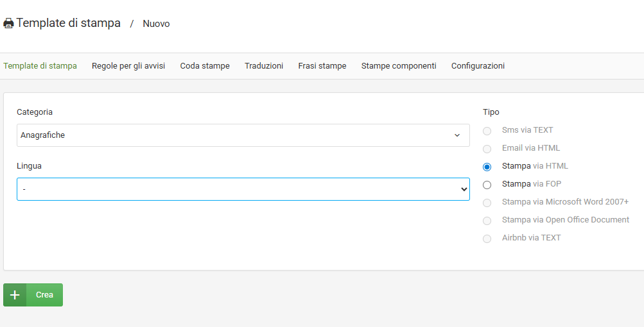Go to the Traduzioni tab

(264, 66)
